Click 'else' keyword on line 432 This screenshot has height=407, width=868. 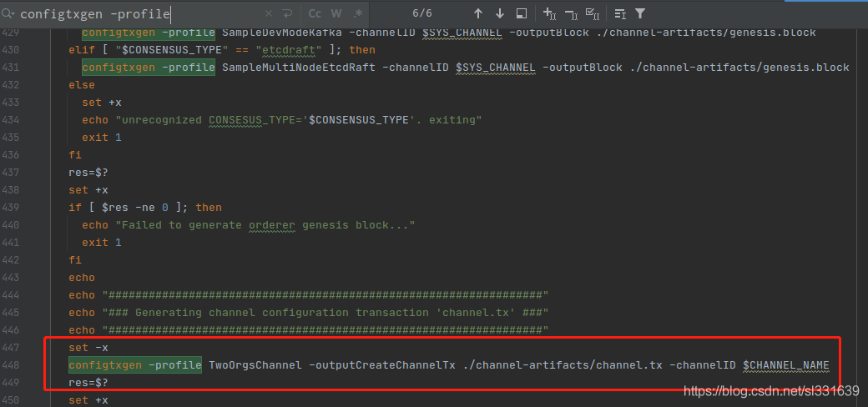[82, 85]
